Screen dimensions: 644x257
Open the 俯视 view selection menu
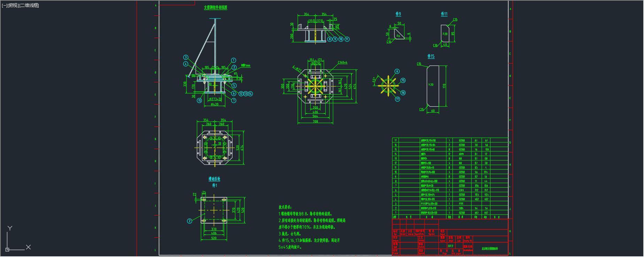pos(13,6)
